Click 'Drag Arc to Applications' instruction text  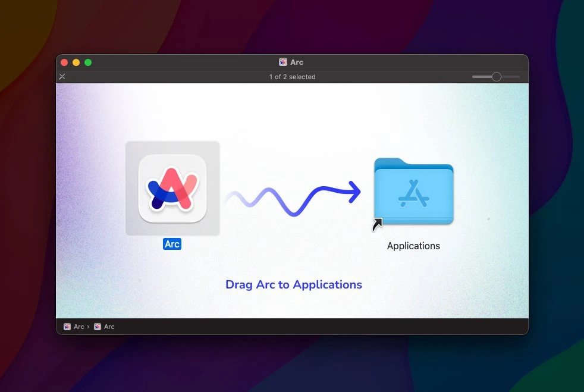[x=293, y=284]
